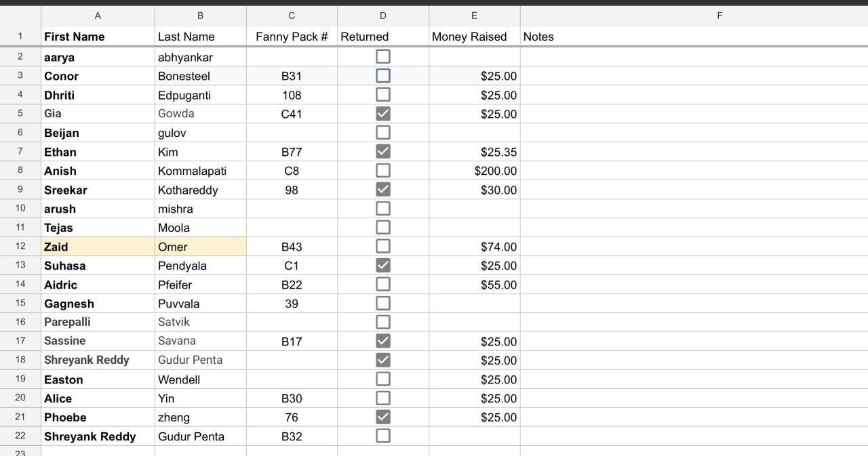The width and height of the screenshot is (868, 456).
Task: Click the $200.00 money raised cell
Action: 474,171
